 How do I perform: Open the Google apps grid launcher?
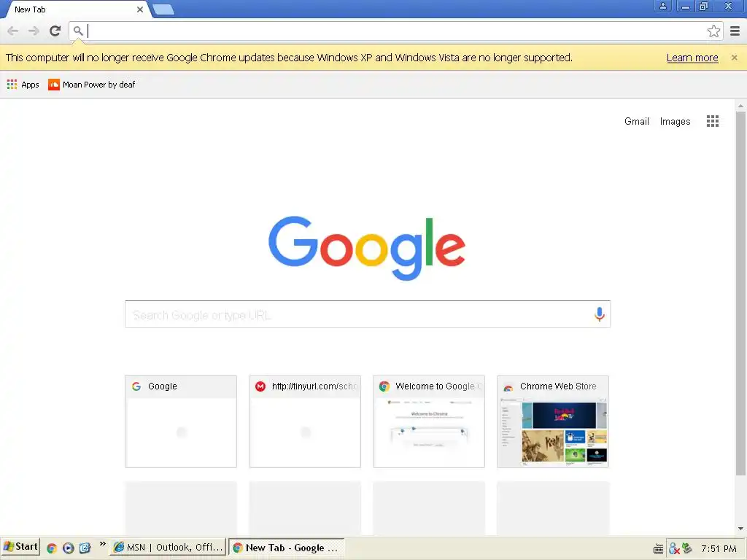tap(712, 122)
